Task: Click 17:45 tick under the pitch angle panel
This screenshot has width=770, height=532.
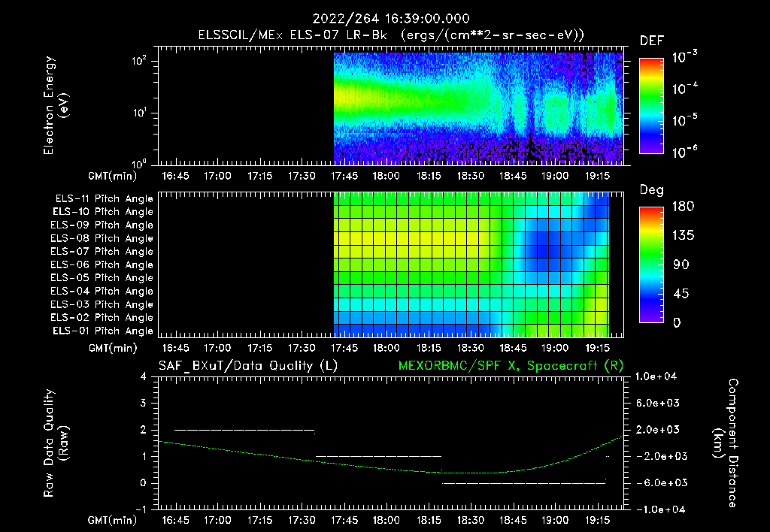Action: coord(344,349)
